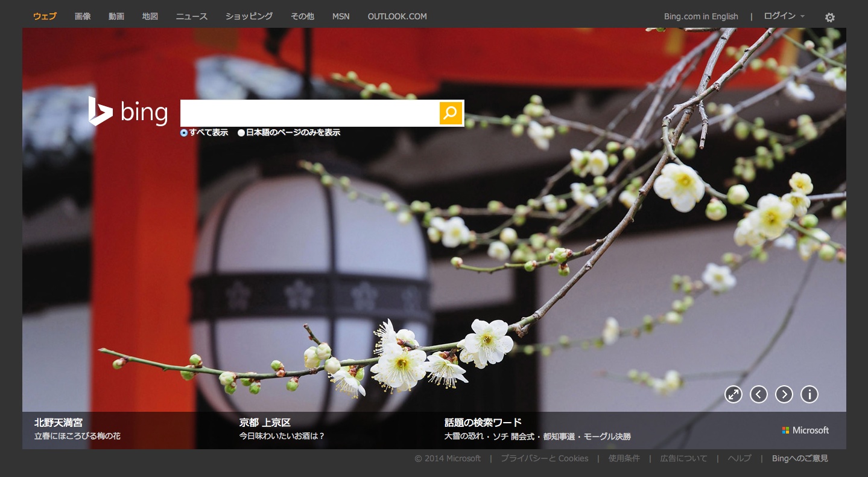The width and height of the screenshot is (868, 477).
Task: Open the settings gear icon
Action: click(x=830, y=18)
